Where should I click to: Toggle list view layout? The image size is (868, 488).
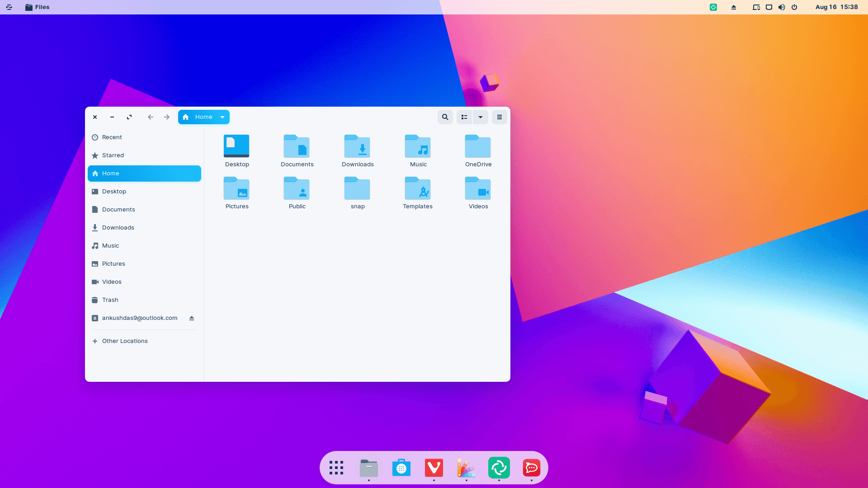point(464,117)
